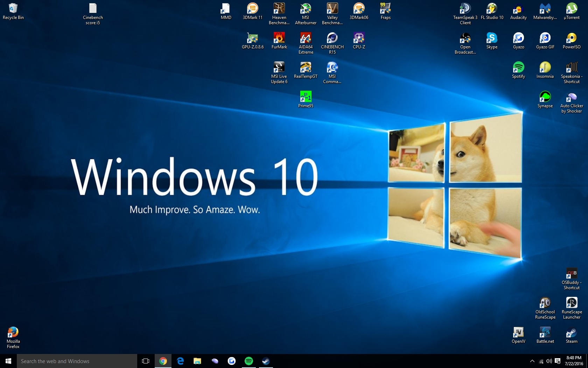Click the OpenIV desktop shortcut
This screenshot has height=368, width=588.
pos(518,335)
